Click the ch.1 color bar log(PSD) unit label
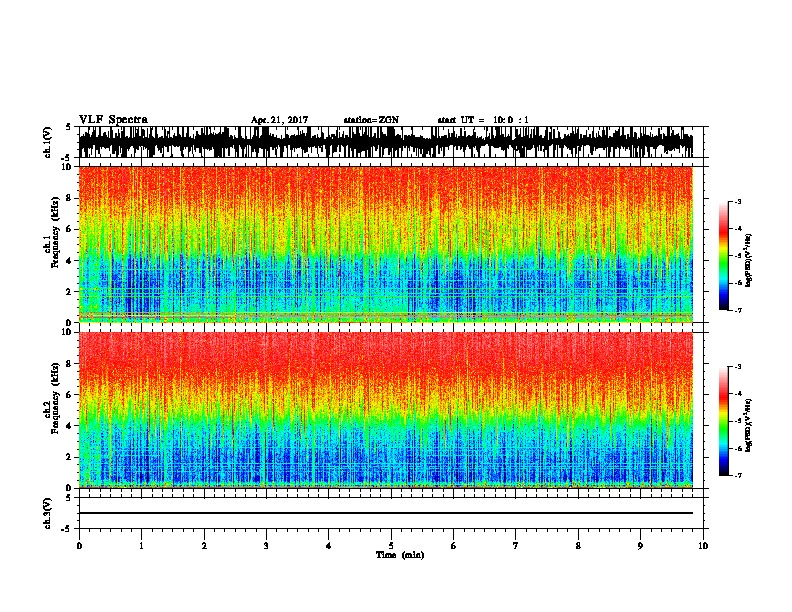 pos(748,260)
